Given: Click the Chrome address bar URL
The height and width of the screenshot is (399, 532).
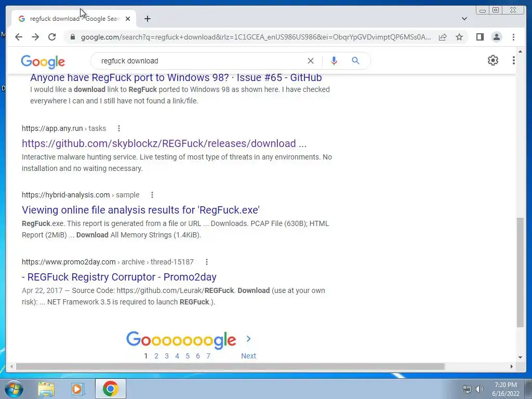Looking at the screenshot, I should (256, 37).
